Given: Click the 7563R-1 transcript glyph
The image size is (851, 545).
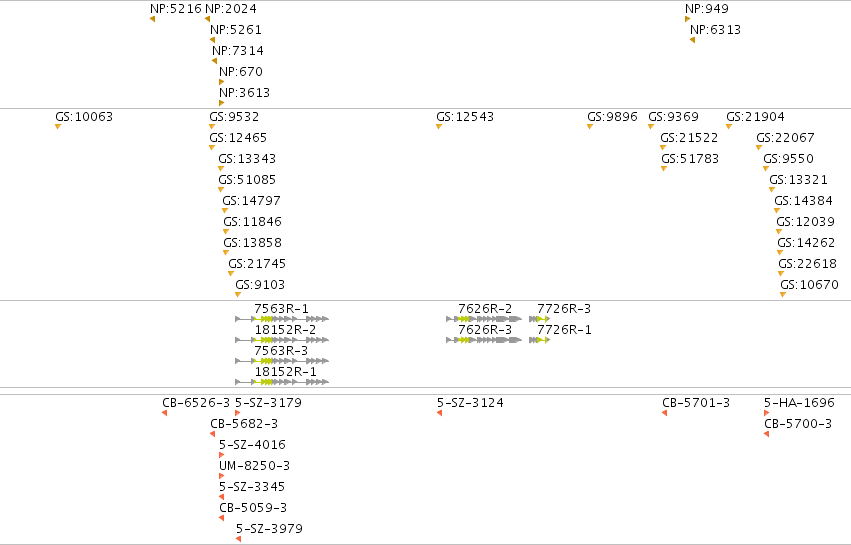Looking at the screenshot, I should (x=282, y=319).
